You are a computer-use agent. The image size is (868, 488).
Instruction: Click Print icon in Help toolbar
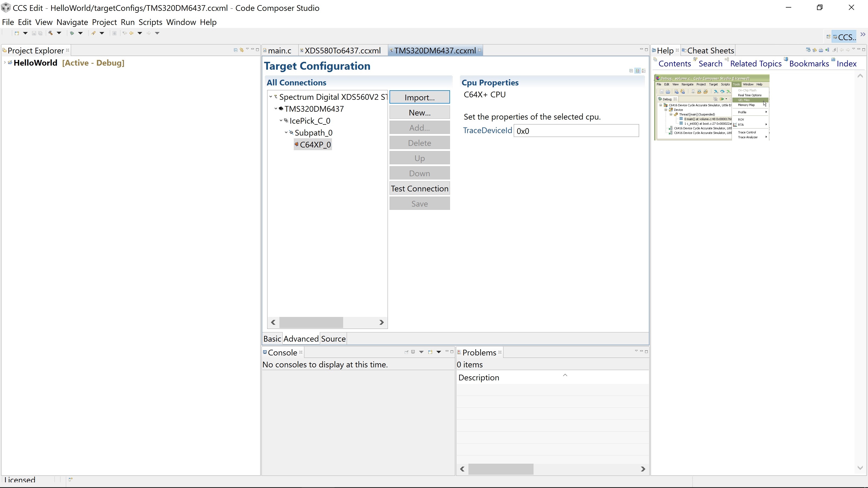click(821, 50)
